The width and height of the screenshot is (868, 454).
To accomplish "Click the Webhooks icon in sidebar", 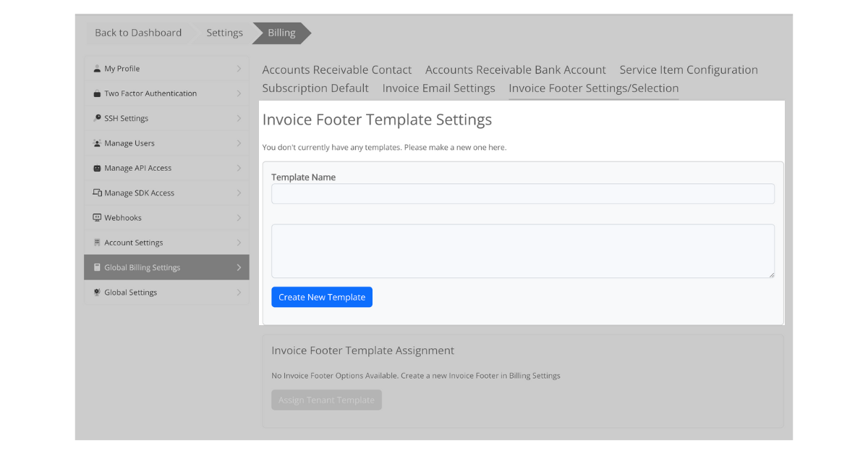I will coord(97,217).
